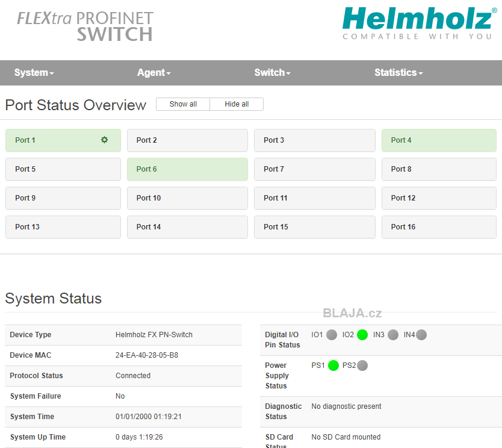Image resolution: width=502 pixels, height=448 pixels.
Task: Click the IO1 status indicator
Action: [332, 335]
